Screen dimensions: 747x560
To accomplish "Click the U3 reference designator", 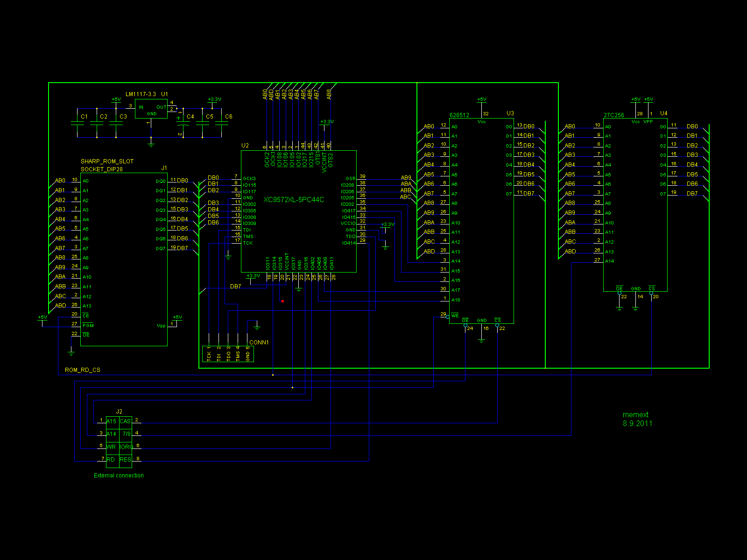I will 510,113.
